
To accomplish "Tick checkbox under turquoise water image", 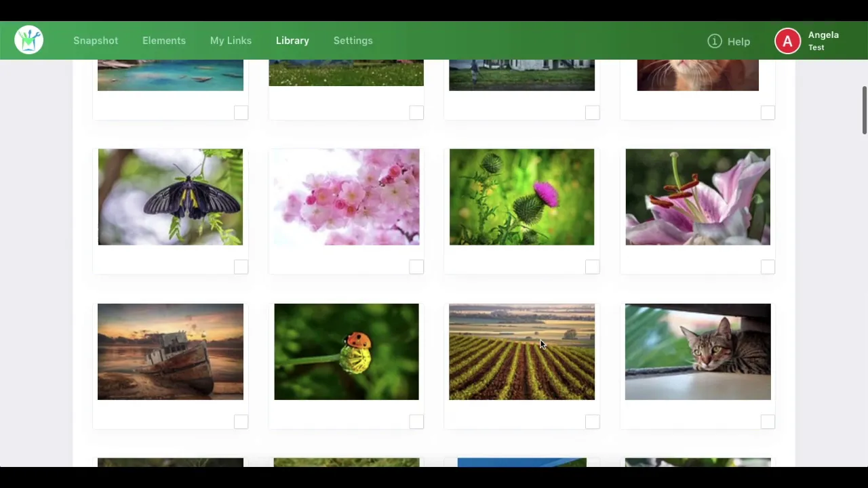I will click(241, 113).
